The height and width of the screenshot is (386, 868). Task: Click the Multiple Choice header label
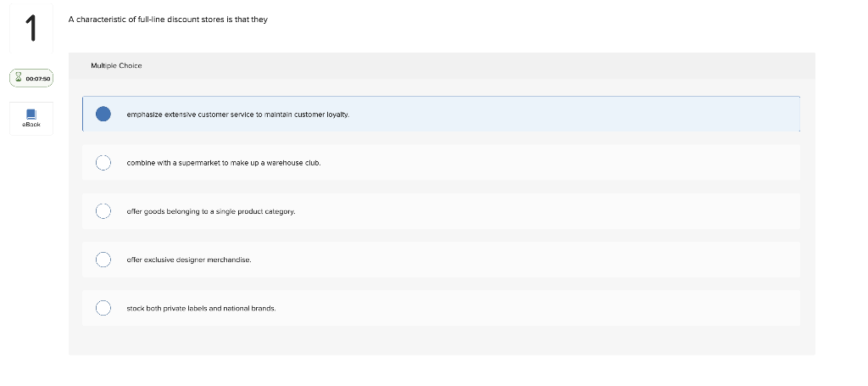pyautogui.click(x=116, y=65)
